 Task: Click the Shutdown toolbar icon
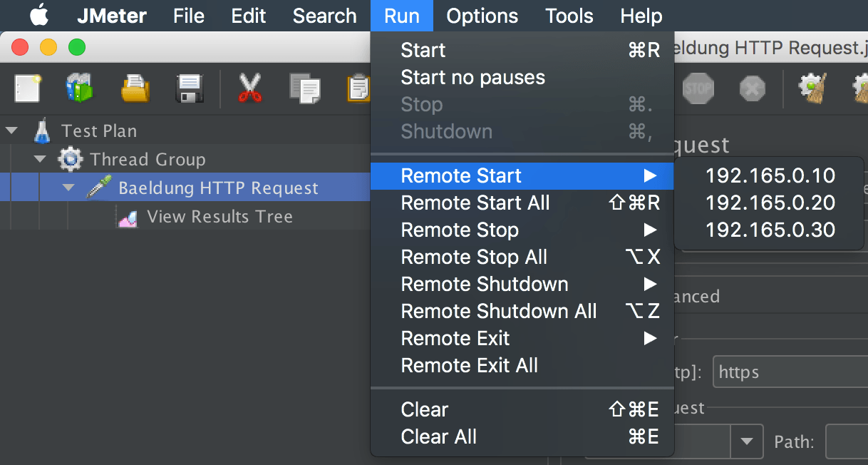pyautogui.click(x=752, y=88)
